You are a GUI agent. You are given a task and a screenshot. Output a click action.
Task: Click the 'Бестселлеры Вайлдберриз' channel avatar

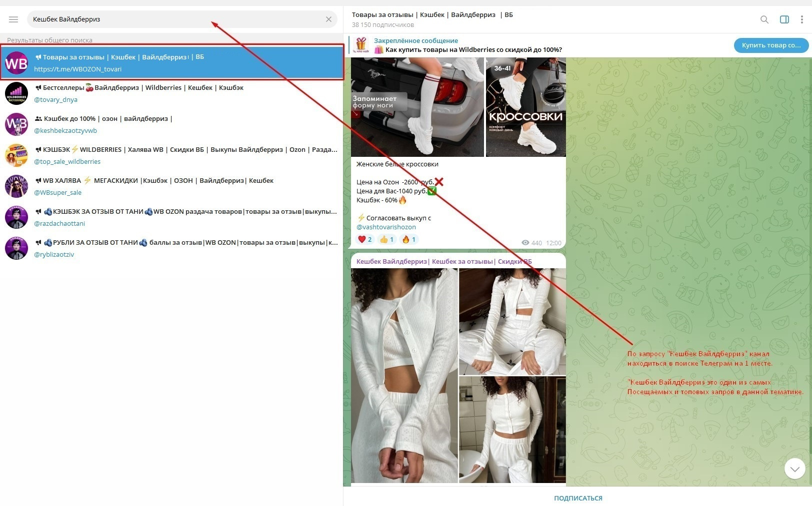click(x=16, y=93)
